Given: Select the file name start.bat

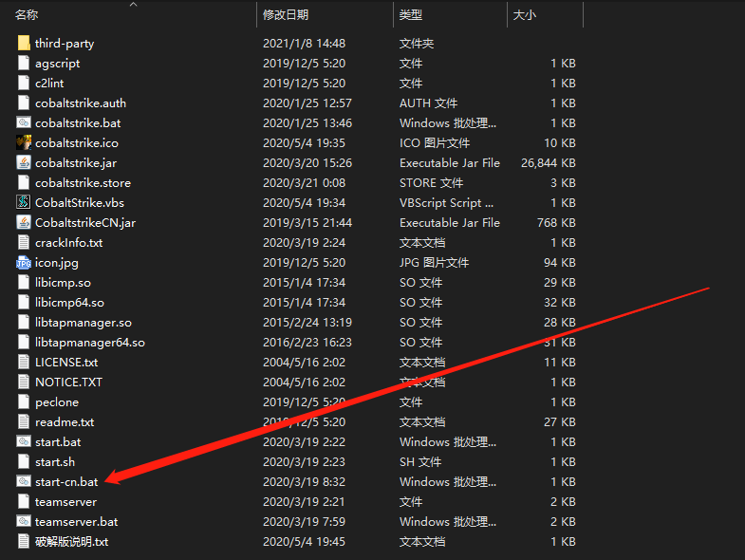Looking at the screenshot, I should point(58,442).
